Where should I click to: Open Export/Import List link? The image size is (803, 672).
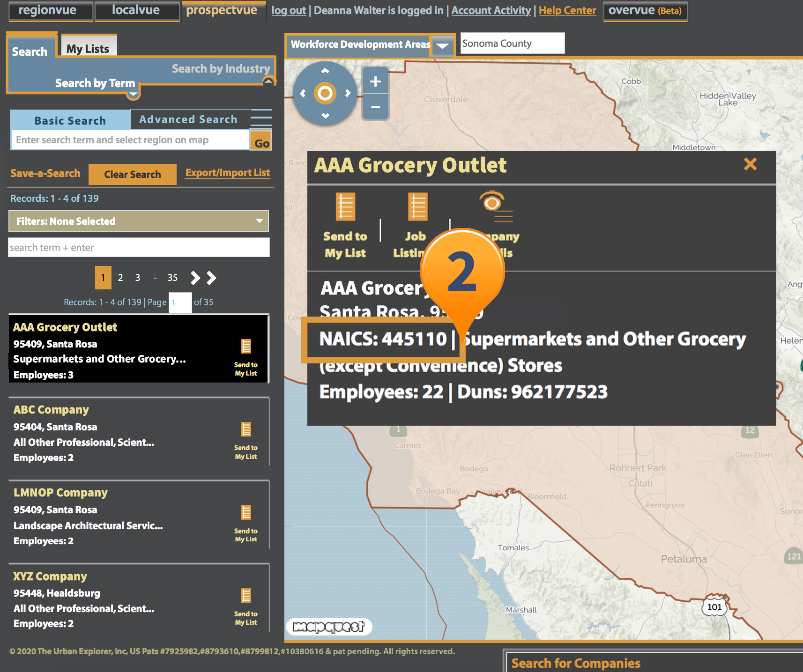coord(228,173)
